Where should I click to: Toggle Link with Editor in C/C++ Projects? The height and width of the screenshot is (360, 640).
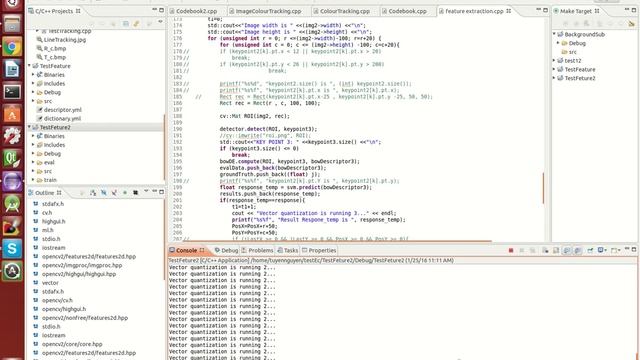tap(136, 24)
